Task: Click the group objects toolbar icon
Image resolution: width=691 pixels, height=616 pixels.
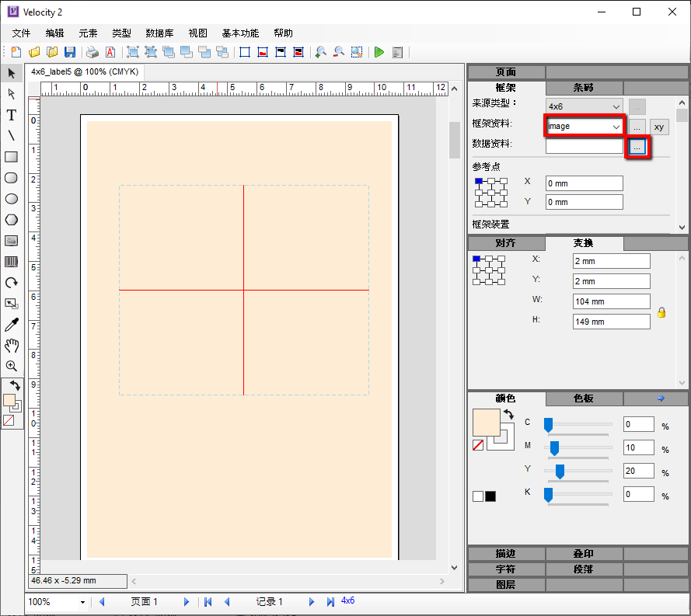Action: (x=133, y=52)
